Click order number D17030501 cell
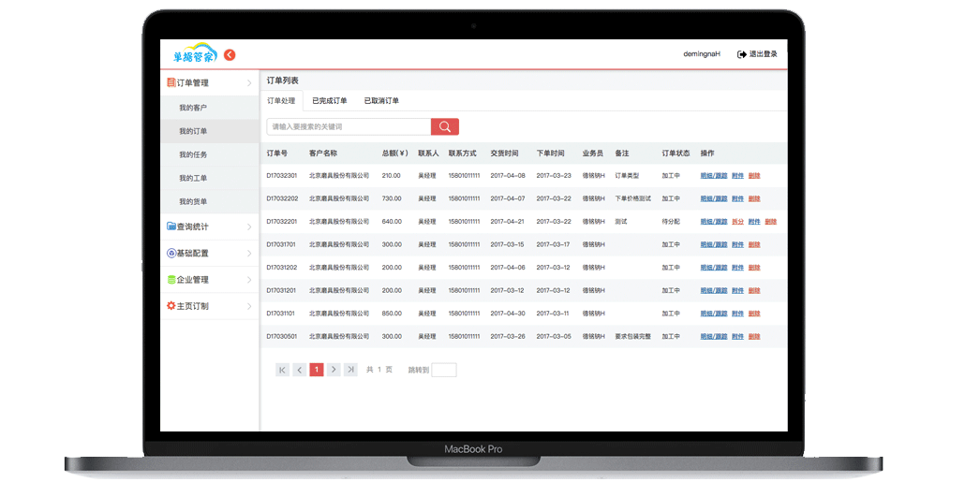The image size is (980, 497). point(282,337)
